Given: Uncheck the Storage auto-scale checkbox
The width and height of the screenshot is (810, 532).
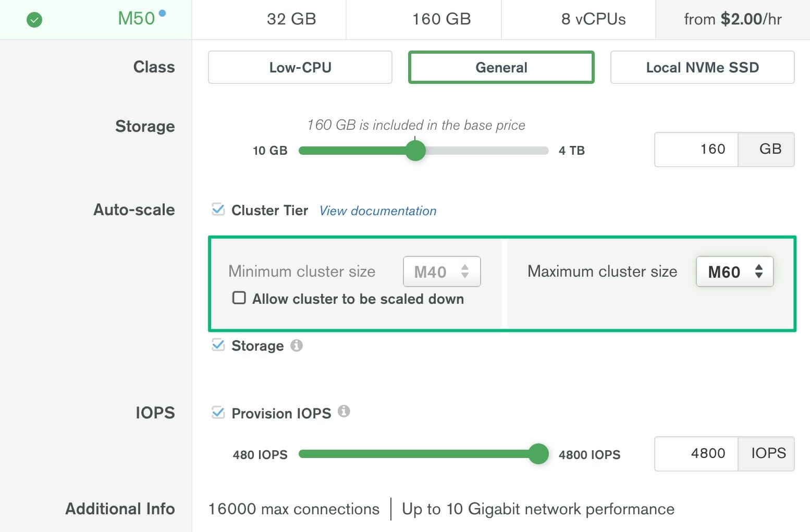Looking at the screenshot, I should coord(218,345).
